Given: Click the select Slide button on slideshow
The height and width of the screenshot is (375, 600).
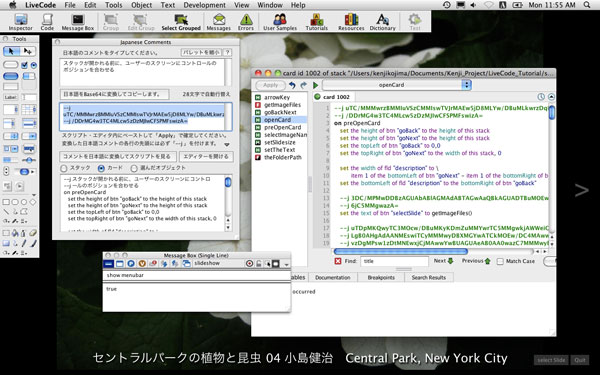Looking at the screenshot, I should click(551, 360).
